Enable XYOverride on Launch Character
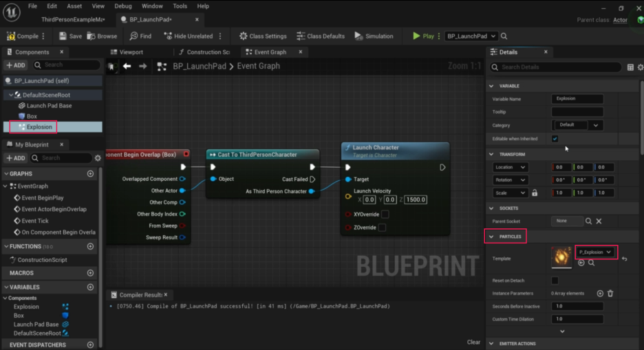 coord(385,214)
